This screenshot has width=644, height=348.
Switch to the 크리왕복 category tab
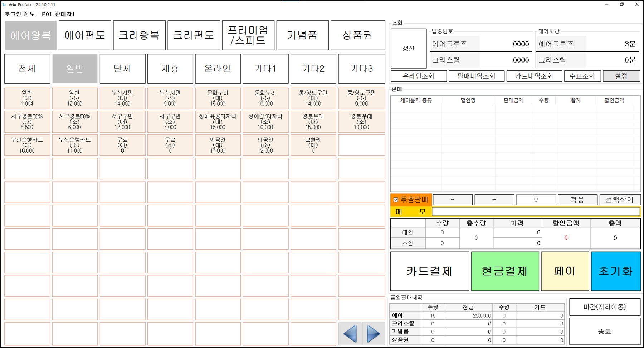139,35
